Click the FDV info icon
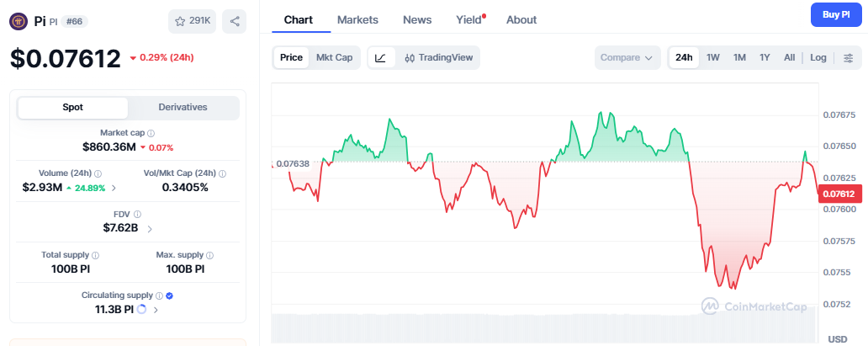868x346 pixels. [x=137, y=214]
